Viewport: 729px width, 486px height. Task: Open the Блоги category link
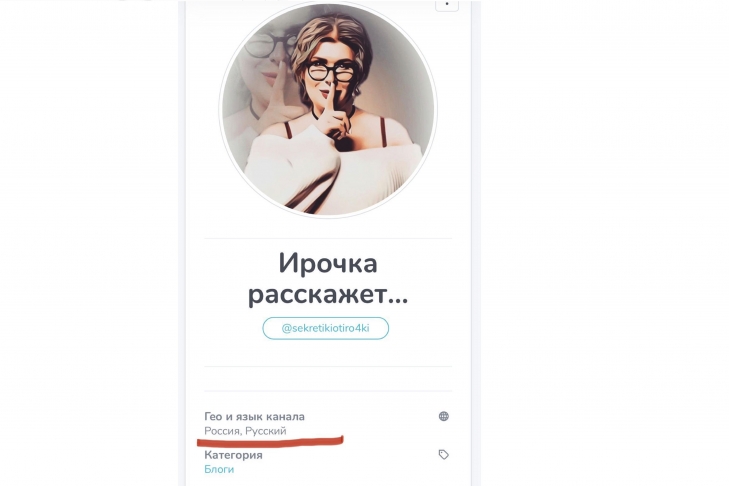point(219,469)
